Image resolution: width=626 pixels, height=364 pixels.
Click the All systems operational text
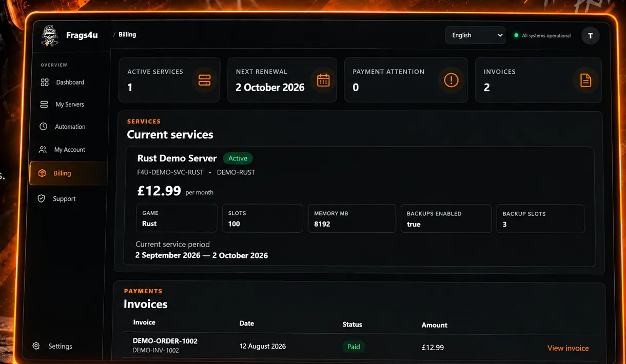(x=546, y=36)
